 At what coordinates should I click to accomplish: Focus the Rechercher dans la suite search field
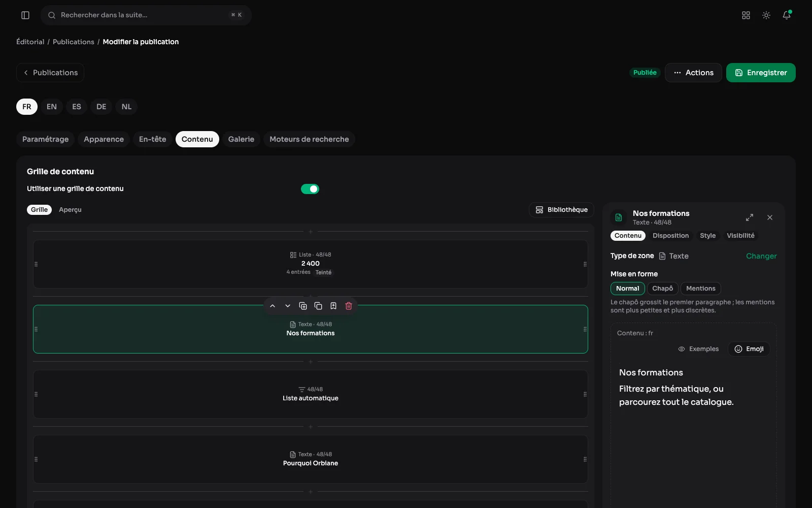146,15
